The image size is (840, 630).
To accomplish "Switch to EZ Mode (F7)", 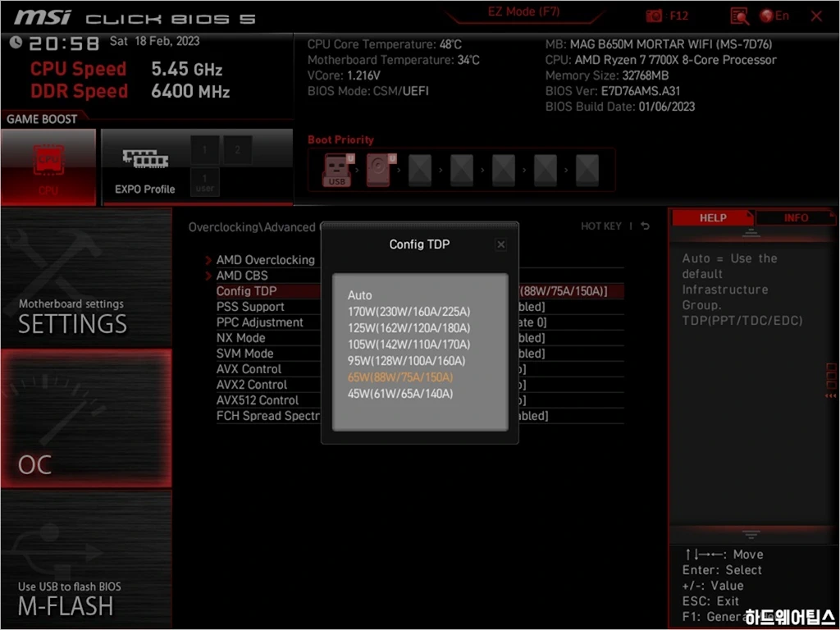I will 523,12.
